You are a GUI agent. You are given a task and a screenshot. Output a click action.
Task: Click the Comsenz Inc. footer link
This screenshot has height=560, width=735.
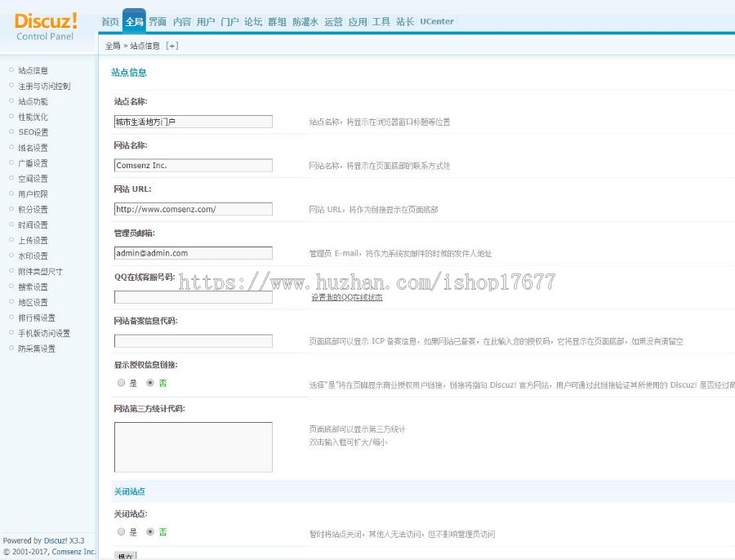(74, 552)
